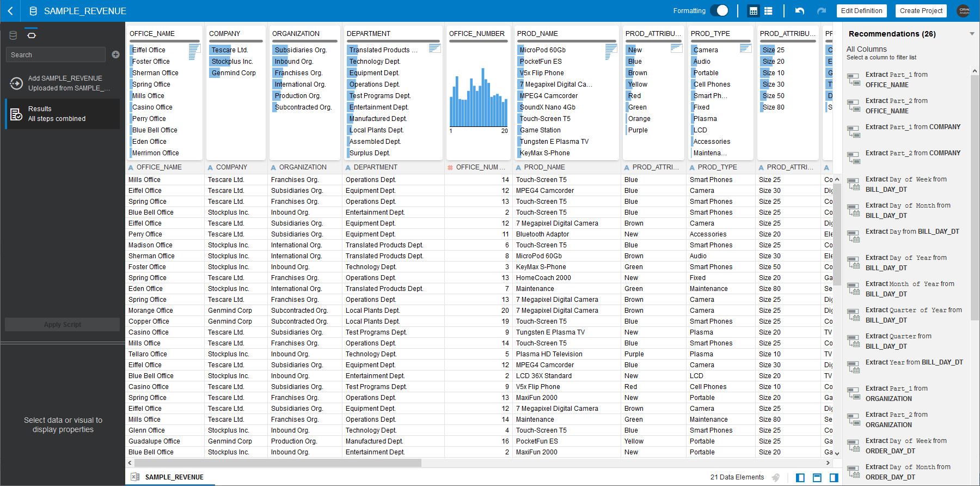Click the dataset cylinder icon beside SAMPLE_REVENUE title

tap(33, 11)
